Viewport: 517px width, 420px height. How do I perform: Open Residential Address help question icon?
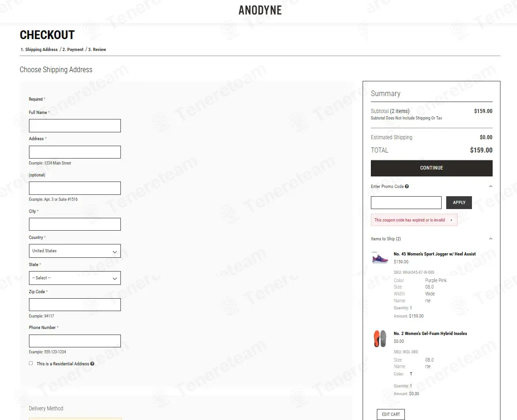[x=92, y=363]
